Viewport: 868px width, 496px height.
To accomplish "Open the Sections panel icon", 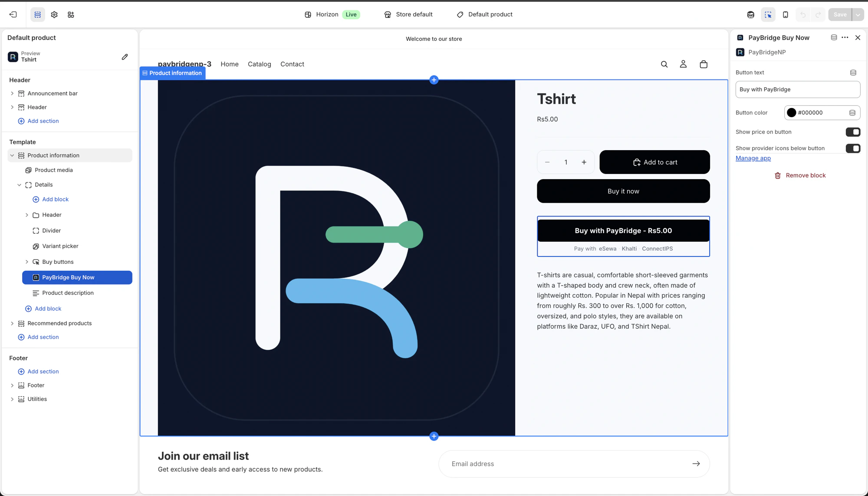I will click(x=38, y=14).
